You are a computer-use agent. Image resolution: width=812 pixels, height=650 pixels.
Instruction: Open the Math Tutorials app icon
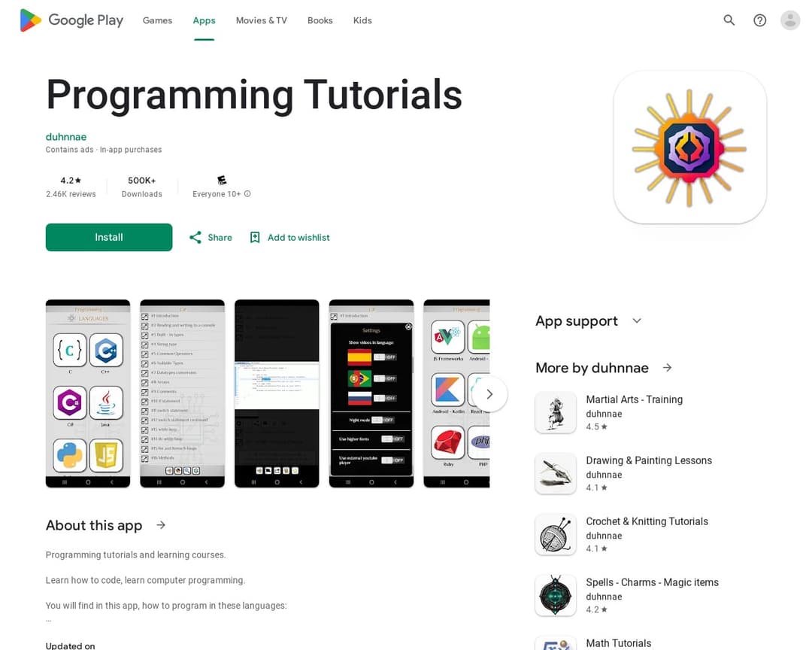[x=556, y=643]
